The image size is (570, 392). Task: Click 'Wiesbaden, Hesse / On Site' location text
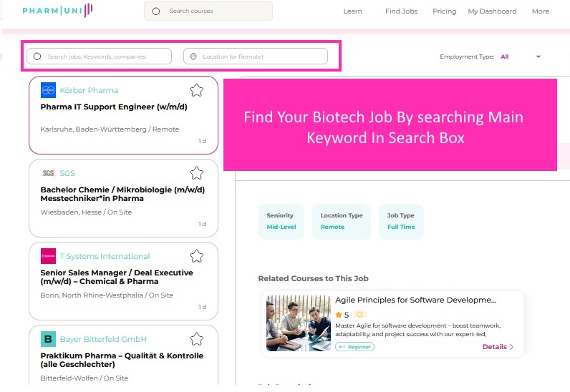[86, 212]
